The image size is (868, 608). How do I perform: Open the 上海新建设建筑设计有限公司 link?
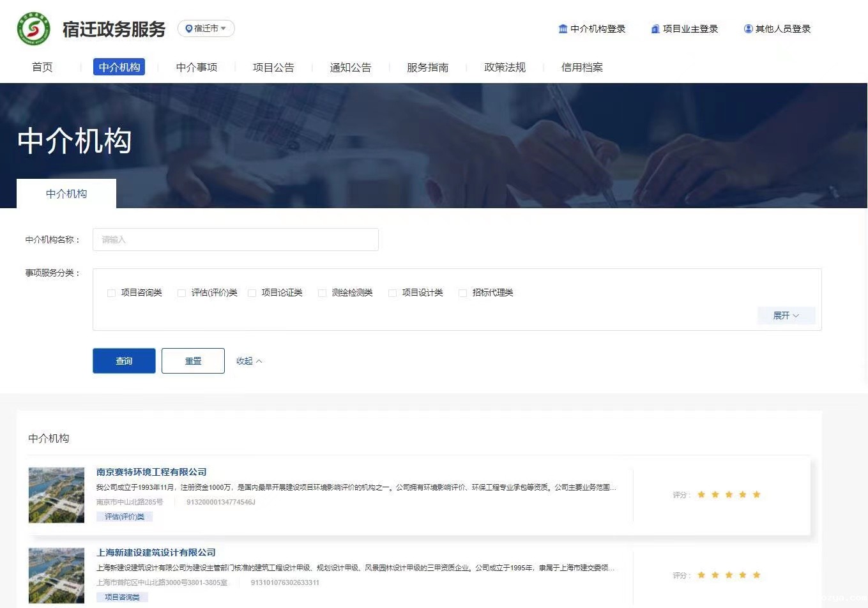156,552
